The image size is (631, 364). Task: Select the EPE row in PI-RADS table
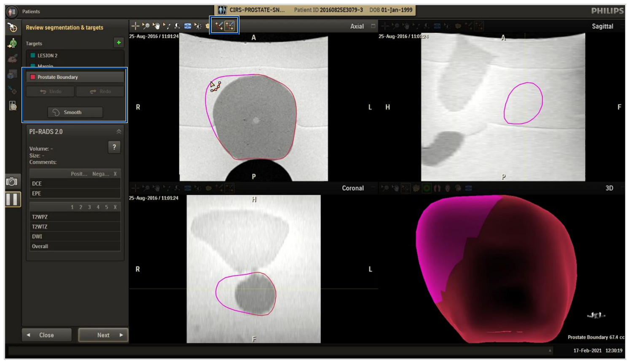coord(75,193)
